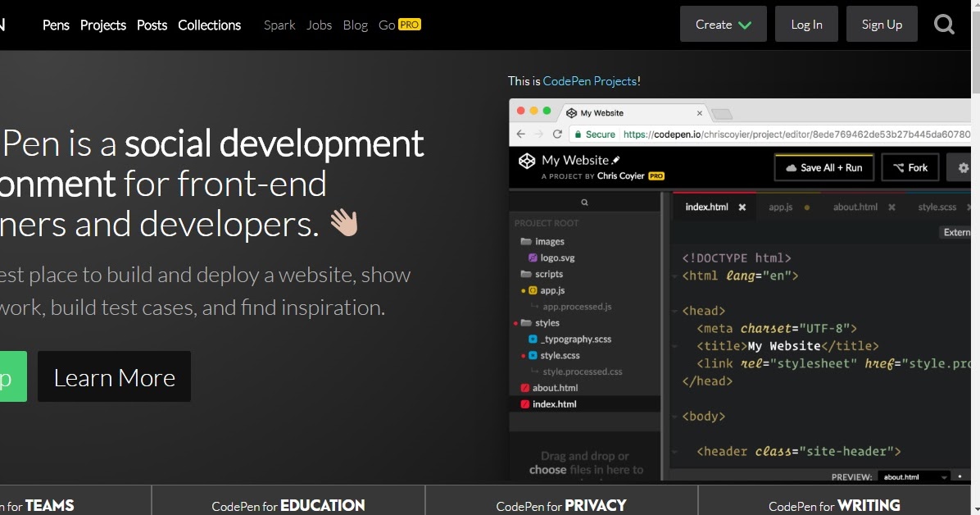Open the PREVIEW about.html dropdown
Screen dimensions: 980x515
914,476
